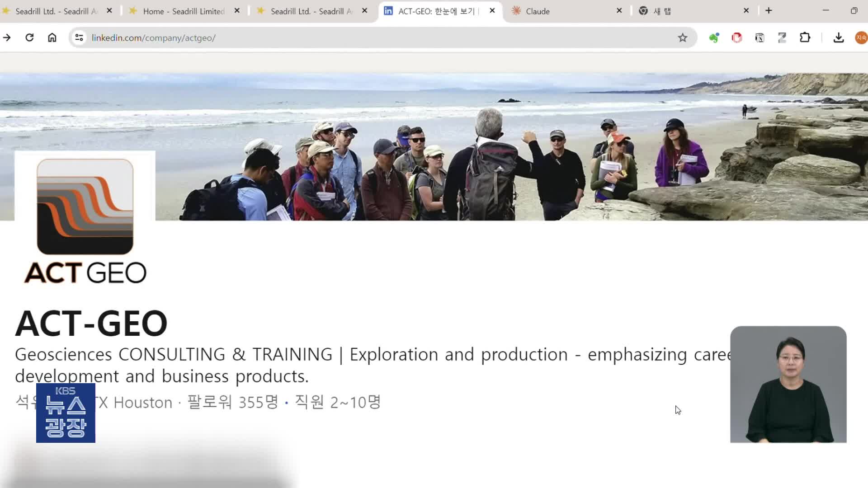Screen dimensions: 868x488
Task: Open the orange profile avatar
Action: pyautogui.click(x=861, y=38)
